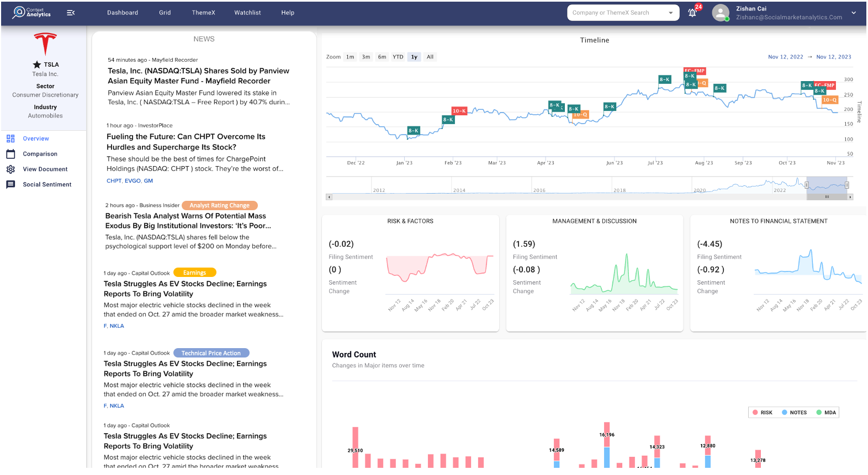Open the Watchlist tab in top navigation
Image resolution: width=868 pixels, height=475 pixels.
(x=247, y=13)
